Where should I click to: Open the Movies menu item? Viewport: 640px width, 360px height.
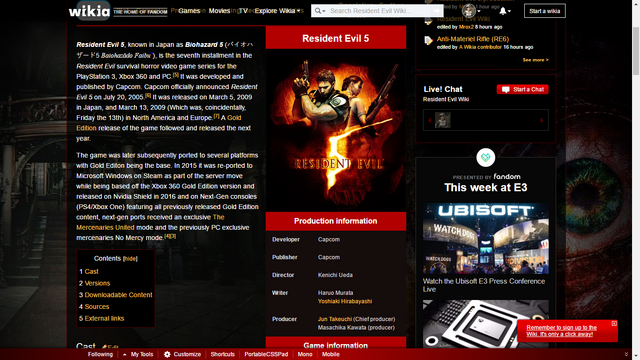point(219,11)
